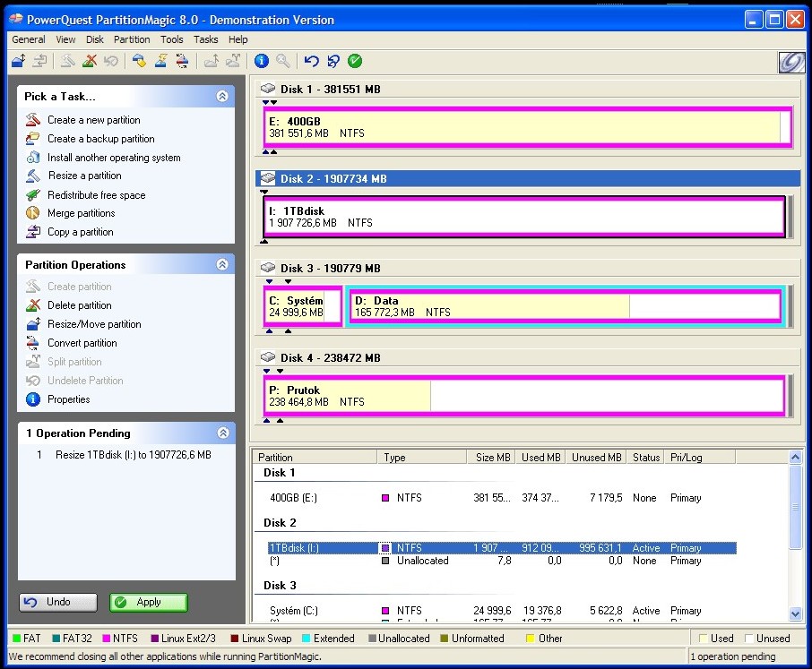
Task: Click the Size MB column header
Action: pos(492,457)
